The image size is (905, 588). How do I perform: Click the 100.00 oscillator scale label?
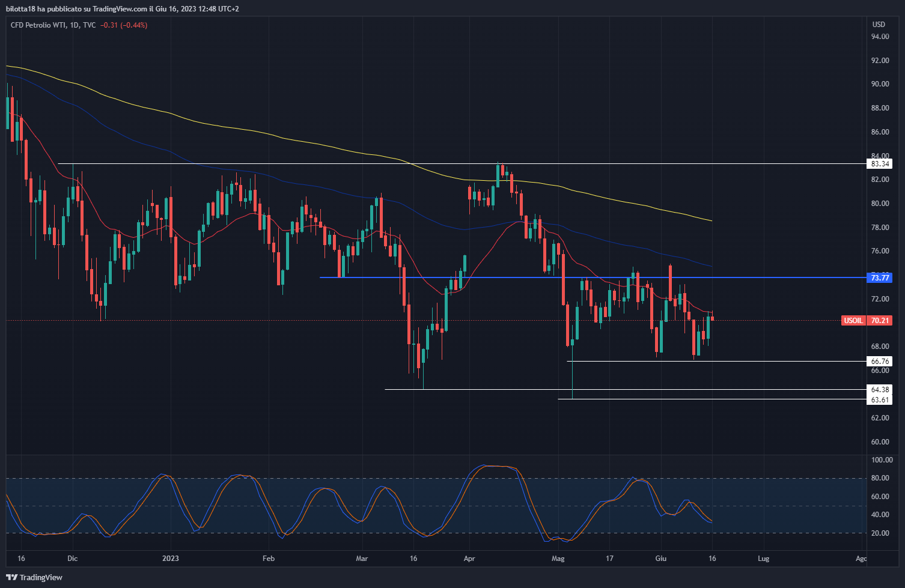[x=882, y=460]
